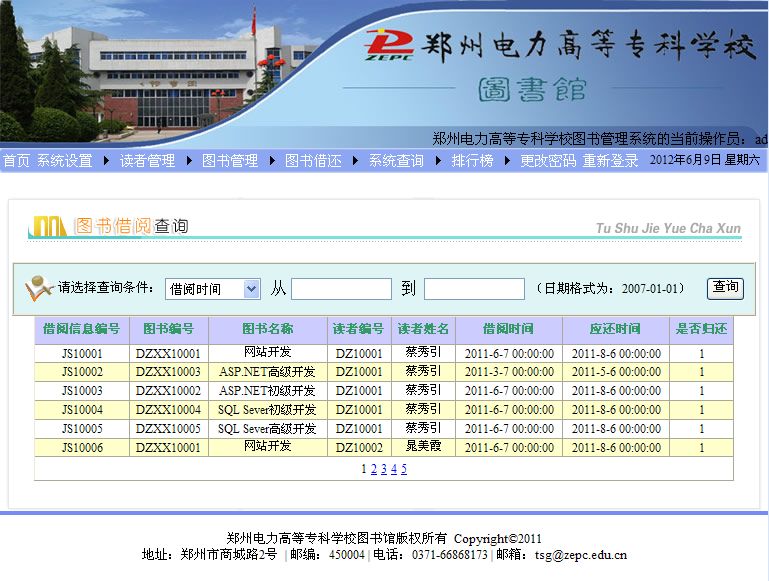Click the search-condition pencil icon
The width and height of the screenshot is (769, 581).
[39, 288]
